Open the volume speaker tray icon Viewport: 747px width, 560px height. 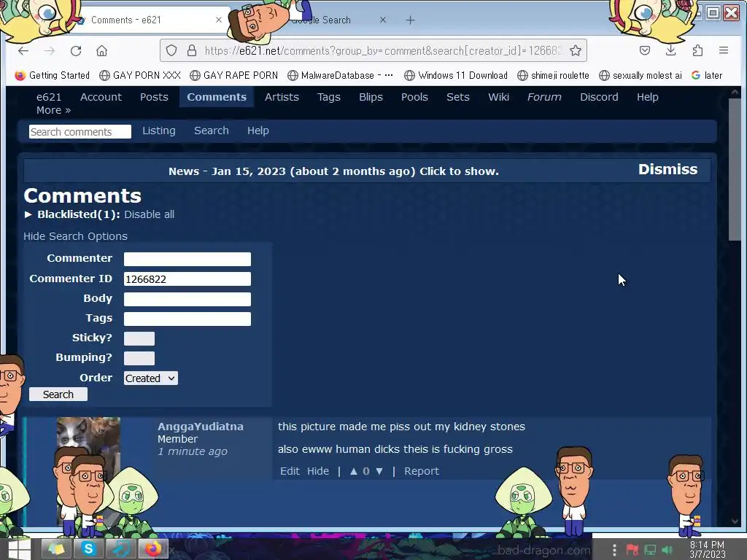coord(667,550)
